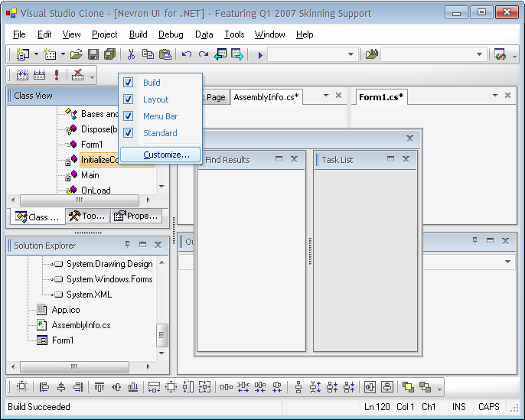Click the Navigate Backward icon

[x=220, y=54]
